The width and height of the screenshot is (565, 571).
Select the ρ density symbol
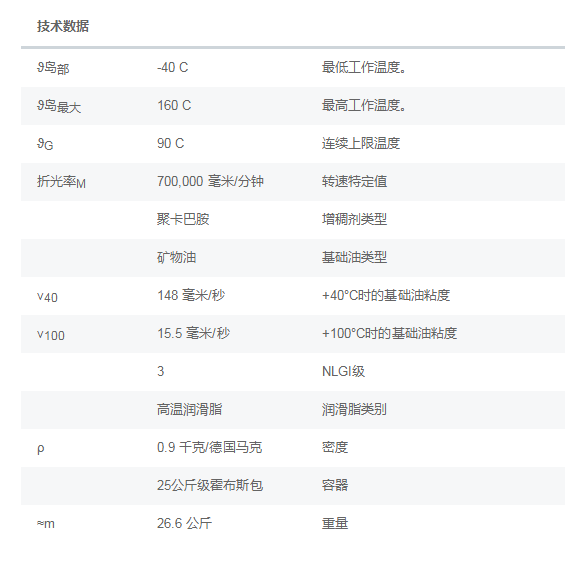coord(40,448)
